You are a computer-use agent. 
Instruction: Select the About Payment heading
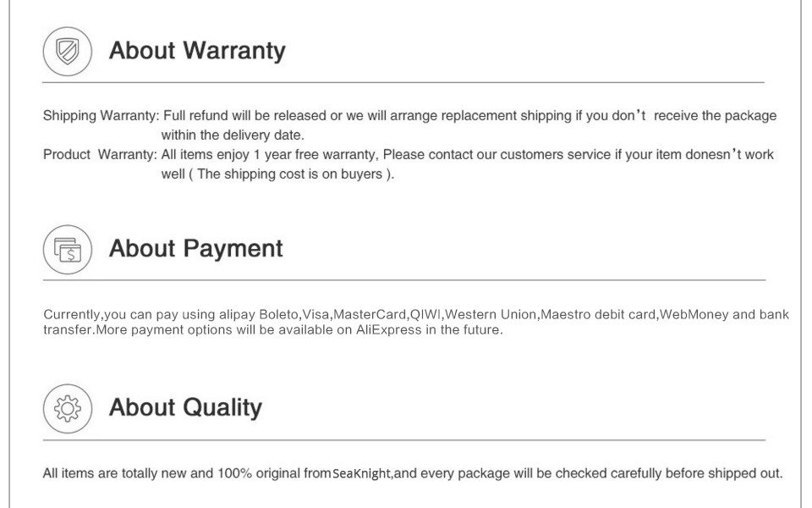click(x=195, y=249)
